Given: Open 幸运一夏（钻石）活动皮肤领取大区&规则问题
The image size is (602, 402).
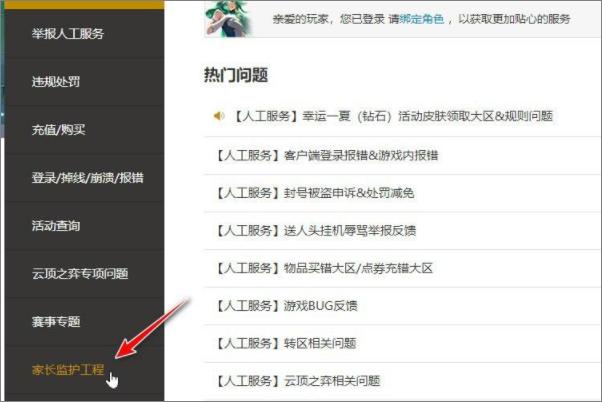Looking at the screenshot, I should coord(393,116).
